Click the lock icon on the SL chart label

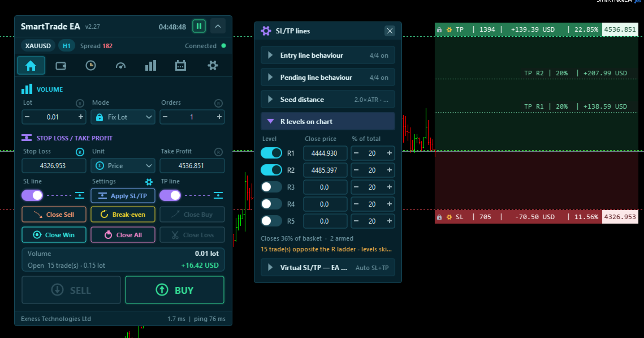pyautogui.click(x=439, y=217)
